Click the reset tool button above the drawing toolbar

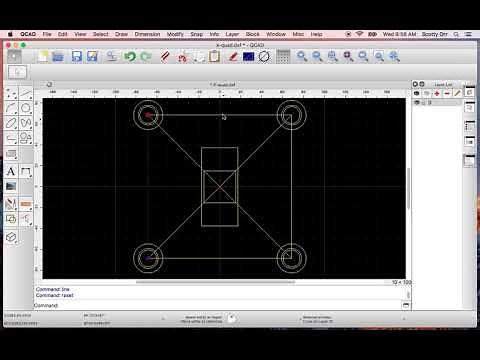pyautogui.click(x=17, y=72)
